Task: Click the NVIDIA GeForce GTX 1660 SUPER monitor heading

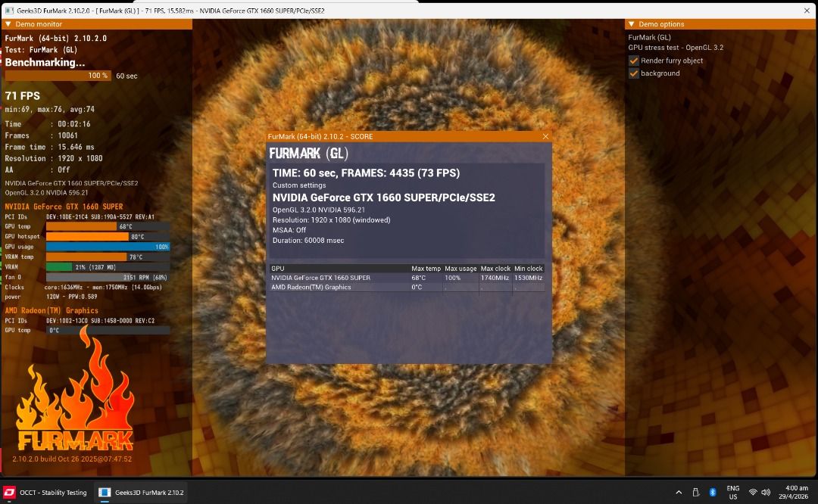Action: pyautogui.click(x=64, y=207)
